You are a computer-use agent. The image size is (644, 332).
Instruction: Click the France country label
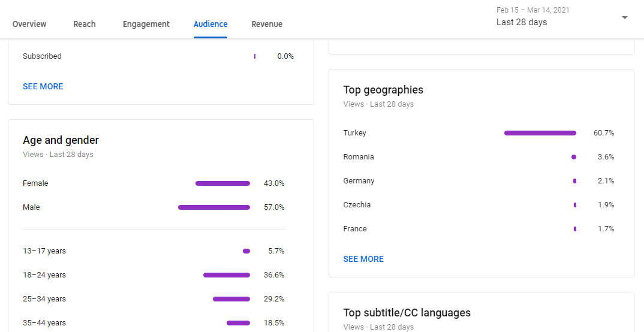pyautogui.click(x=355, y=228)
